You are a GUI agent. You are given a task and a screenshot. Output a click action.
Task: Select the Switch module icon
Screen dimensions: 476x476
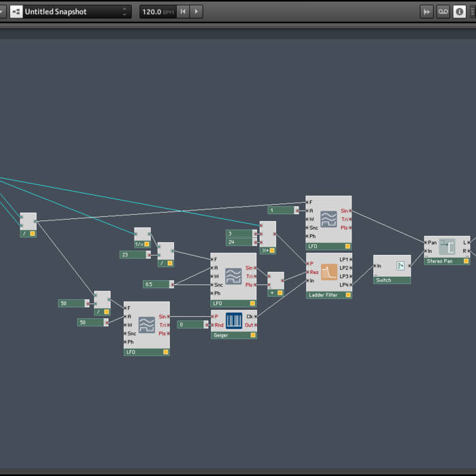click(x=401, y=266)
